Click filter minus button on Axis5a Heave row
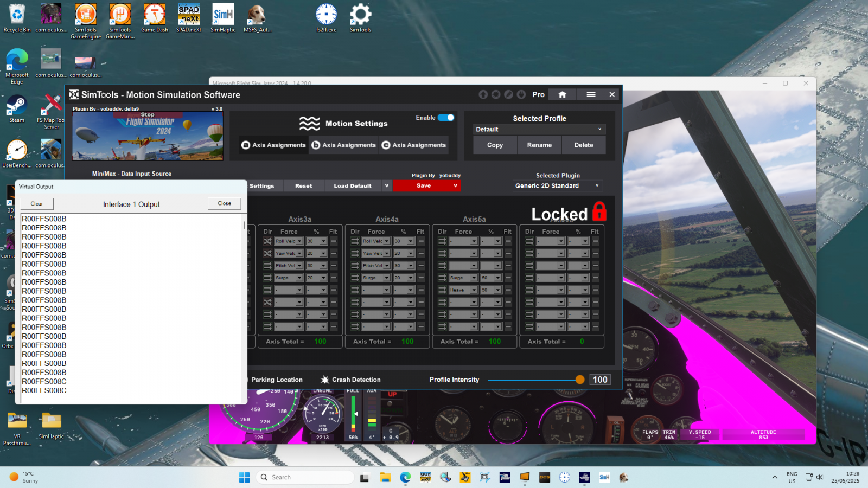Viewport: 868px width, 488px height. pos(508,290)
